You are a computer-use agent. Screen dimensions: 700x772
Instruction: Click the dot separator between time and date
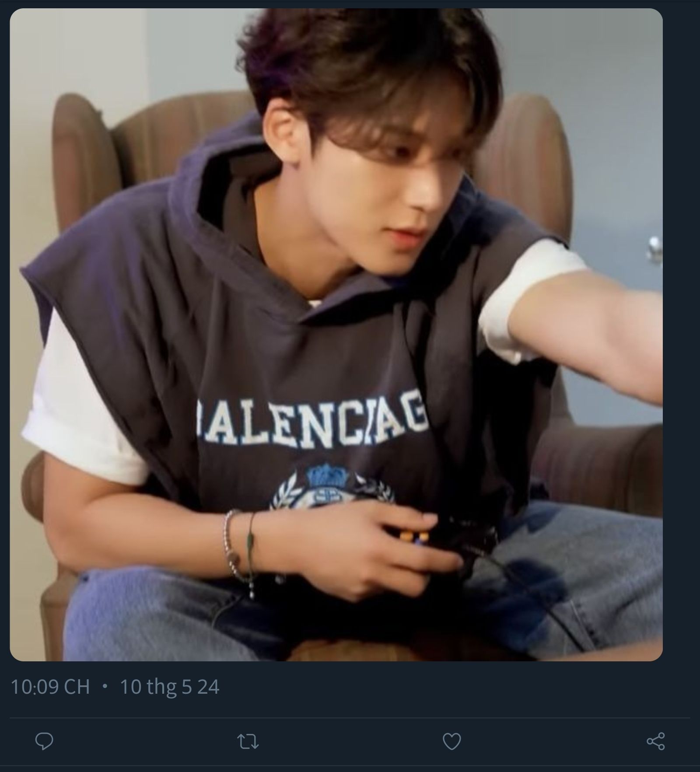click(105, 686)
